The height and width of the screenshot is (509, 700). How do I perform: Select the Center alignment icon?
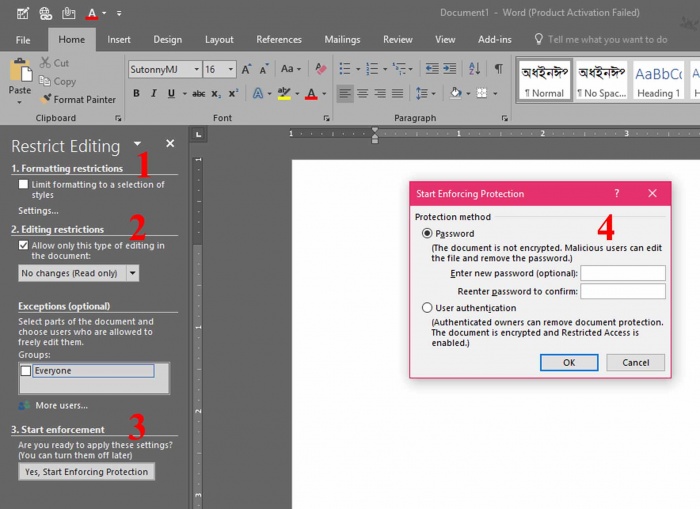tap(364, 94)
